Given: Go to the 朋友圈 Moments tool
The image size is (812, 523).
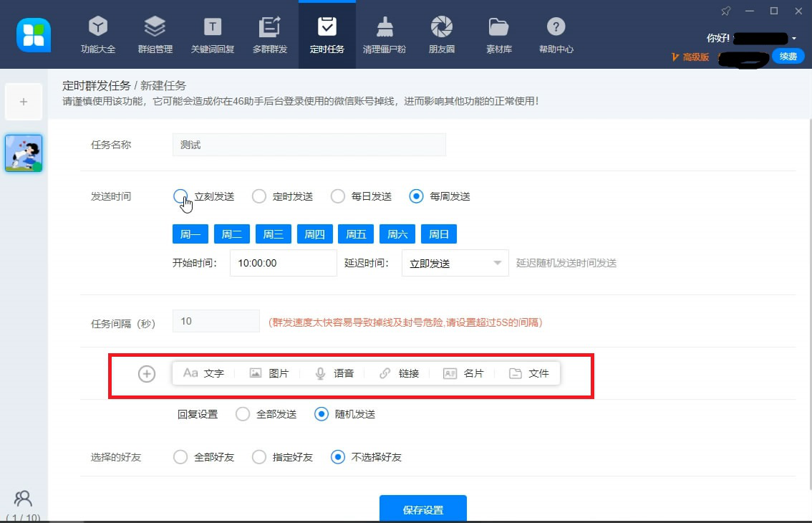Looking at the screenshot, I should pos(441,34).
